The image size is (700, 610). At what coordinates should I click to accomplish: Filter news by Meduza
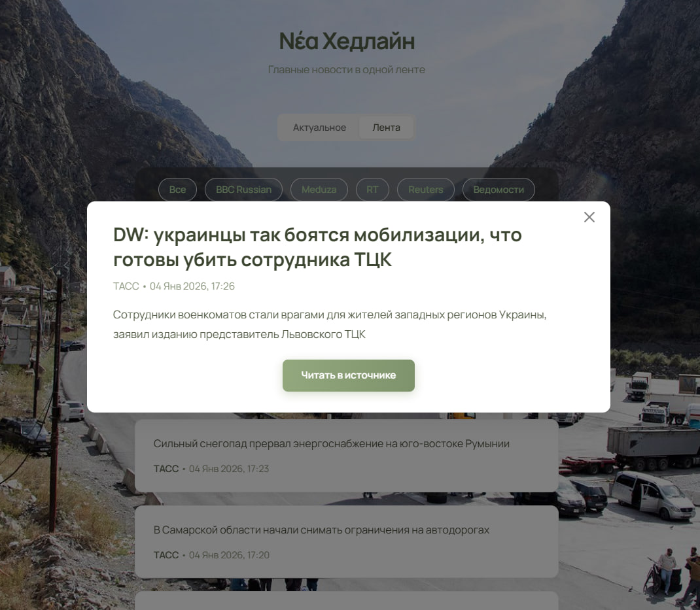(319, 190)
